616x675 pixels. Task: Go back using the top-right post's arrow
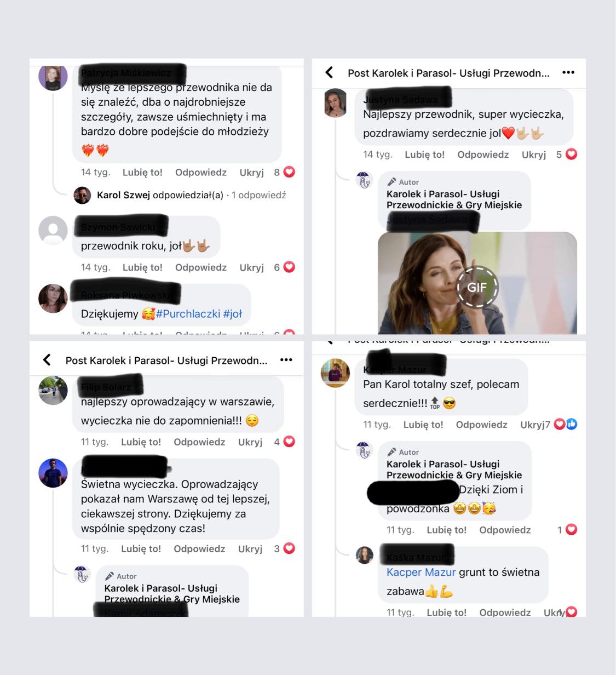click(329, 72)
